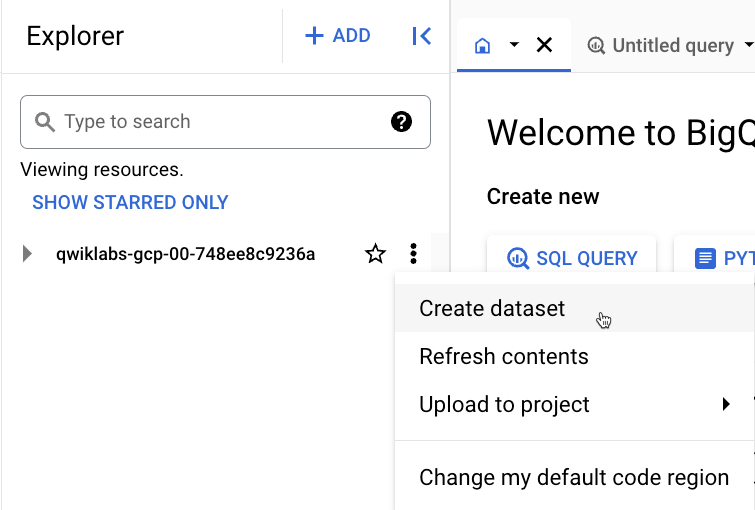Image resolution: width=755 pixels, height=510 pixels.
Task: Close the home tab
Action: 544,45
